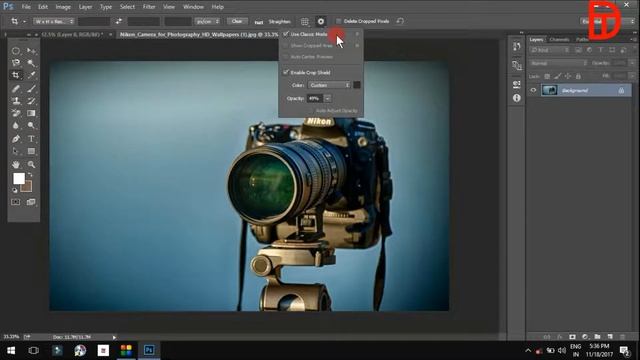The height and width of the screenshot is (360, 640).
Task: Select the Brush tool
Action: coord(31,88)
